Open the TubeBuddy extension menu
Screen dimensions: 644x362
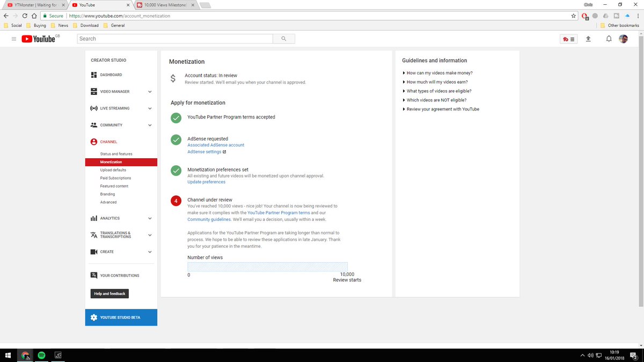tap(568, 39)
